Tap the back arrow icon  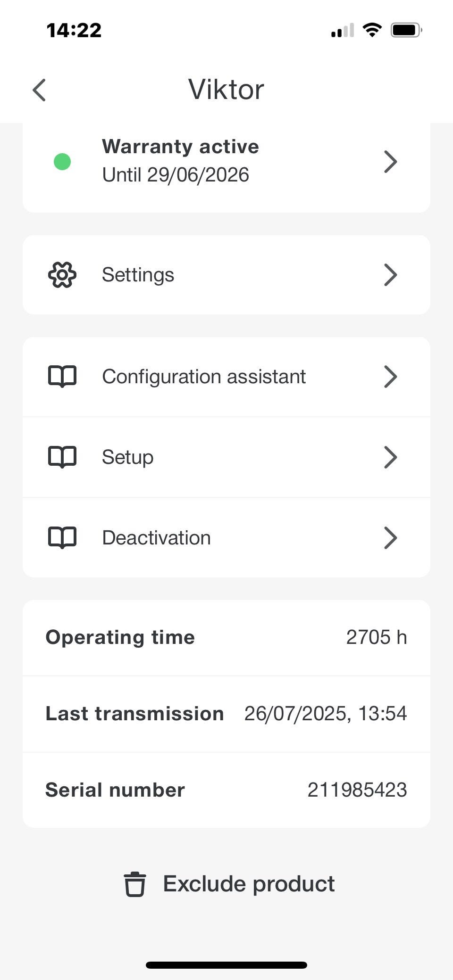point(39,90)
